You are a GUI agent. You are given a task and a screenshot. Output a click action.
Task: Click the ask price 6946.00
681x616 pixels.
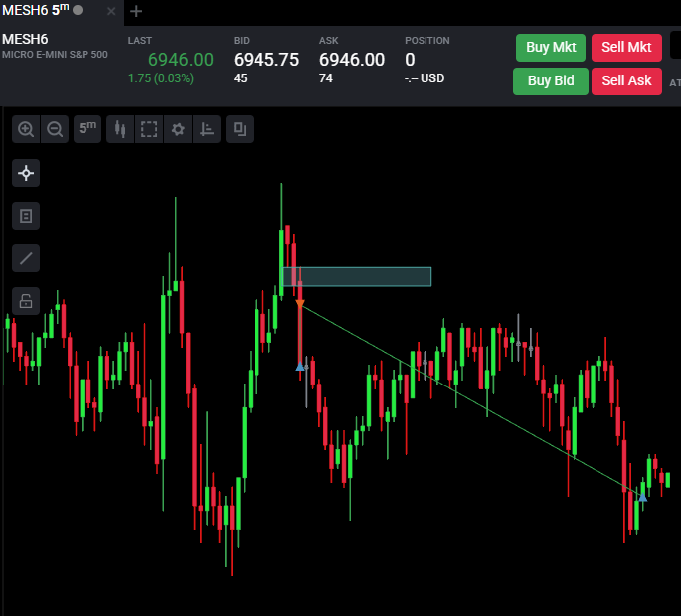point(352,60)
